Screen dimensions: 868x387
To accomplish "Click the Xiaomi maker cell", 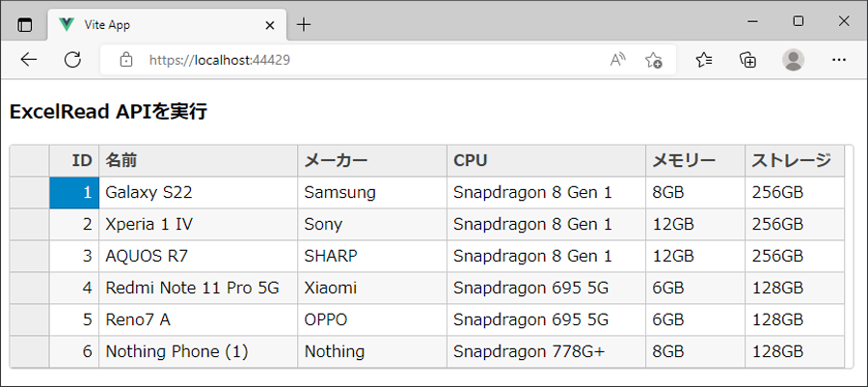I will coord(372,288).
